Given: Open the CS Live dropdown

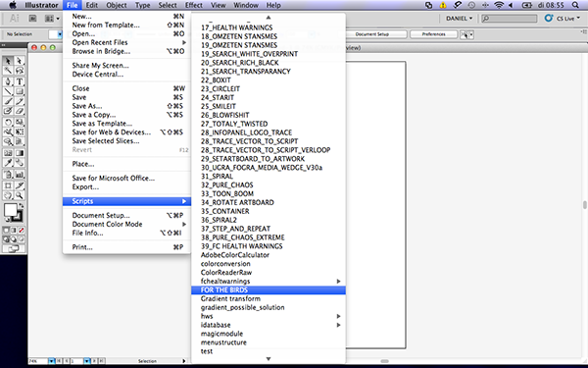Looking at the screenshot, I should pos(563,18).
